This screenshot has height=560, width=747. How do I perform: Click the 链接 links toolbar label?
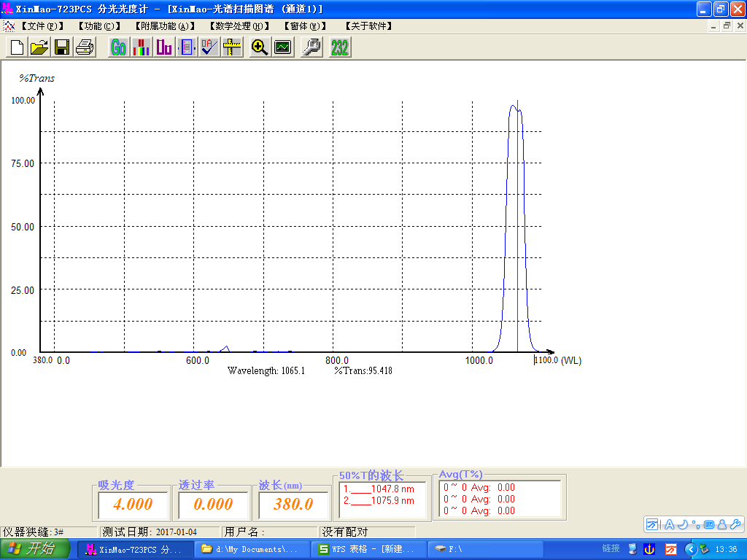611,548
